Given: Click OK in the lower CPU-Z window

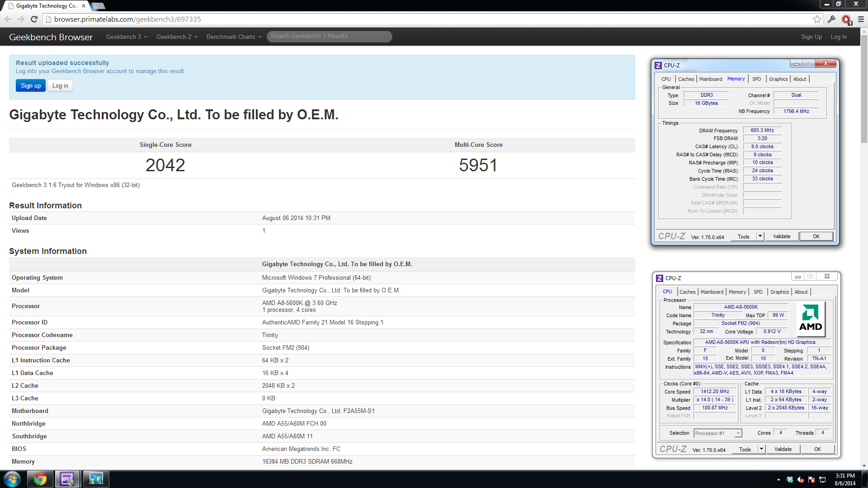Looking at the screenshot, I should click(817, 449).
